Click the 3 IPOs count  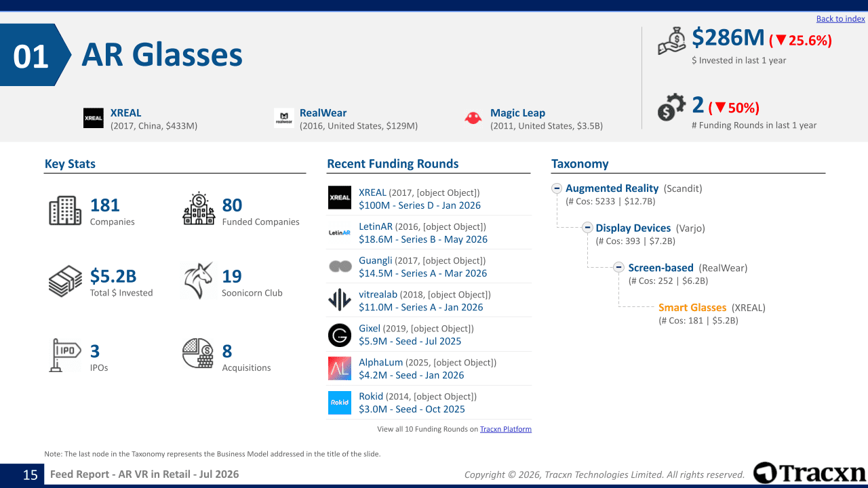pos(95,351)
